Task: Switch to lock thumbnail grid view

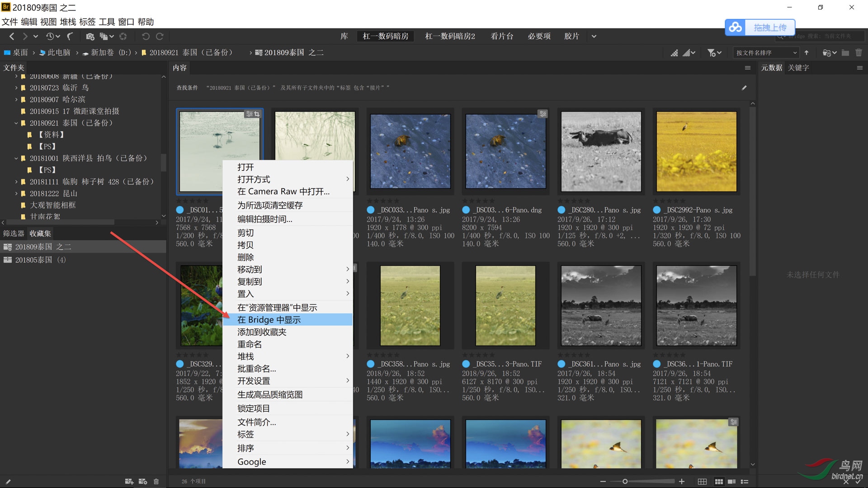Action: coord(702,482)
